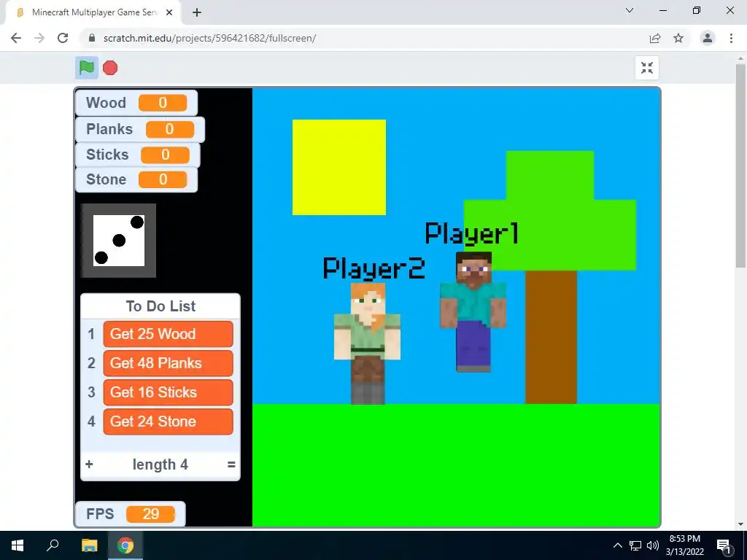This screenshot has width=747, height=560.
Task: Click the Chrome taskbar icon
Action: pyautogui.click(x=125, y=545)
